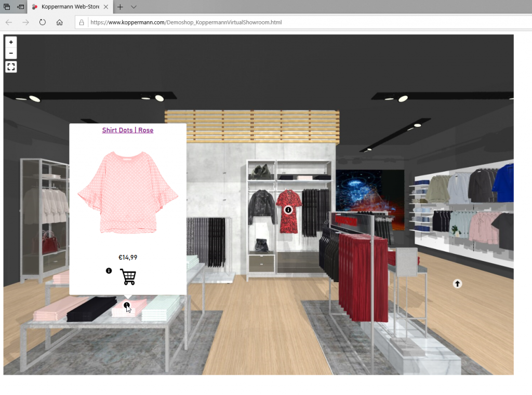The width and height of the screenshot is (532, 395).
Task: Click the pink dotted shirt product image
Action: pyautogui.click(x=128, y=192)
